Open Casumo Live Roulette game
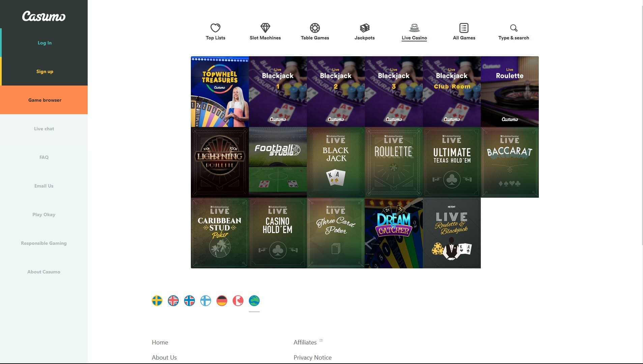643x364 pixels. click(510, 92)
